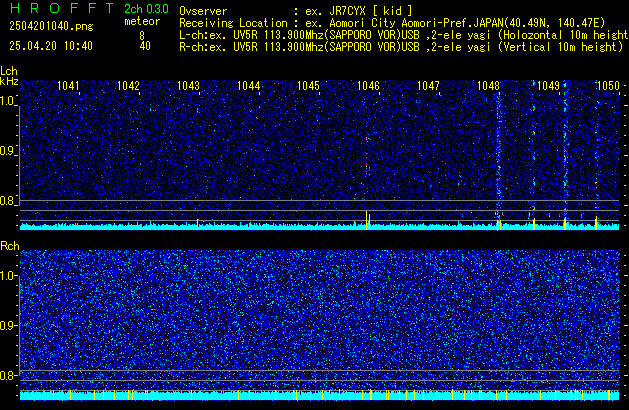Click the Ovserver JR7CYX header line
This screenshot has width=629, height=410.
(296, 11)
